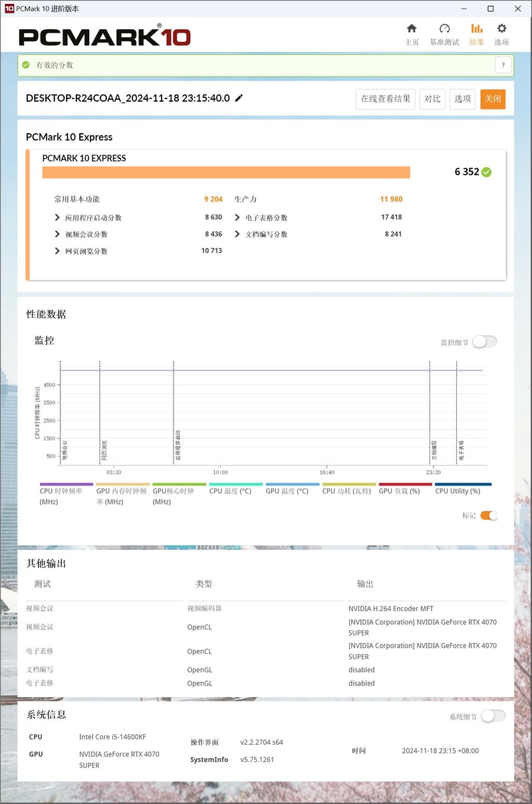Click the time value 2024-11-18 23:15 +08:00
The image size is (532, 804).
point(440,751)
